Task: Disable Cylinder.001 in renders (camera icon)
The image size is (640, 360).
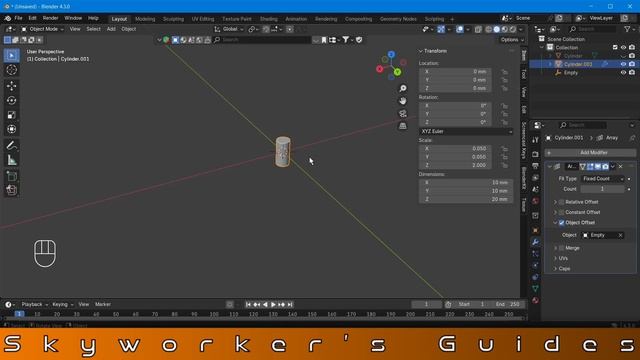Action: 632,64
